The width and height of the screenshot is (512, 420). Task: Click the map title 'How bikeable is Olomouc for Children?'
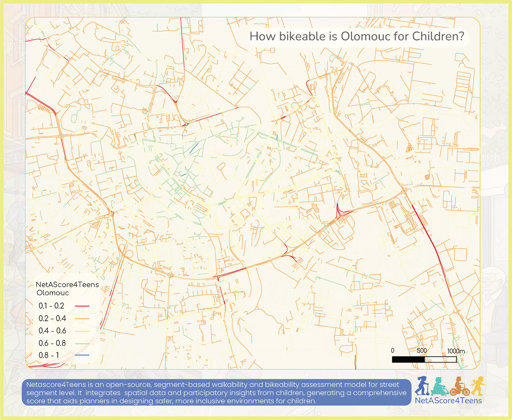[357, 36]
